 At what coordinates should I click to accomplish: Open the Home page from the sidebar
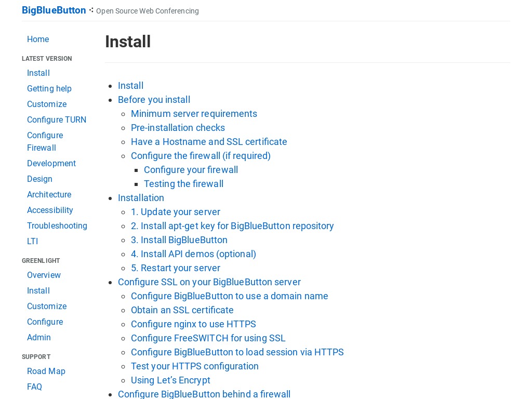tap(38, 39)
